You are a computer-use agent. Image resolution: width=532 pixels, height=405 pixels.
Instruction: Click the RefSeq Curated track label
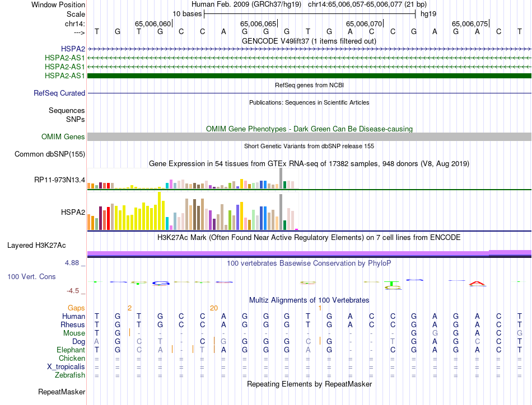[x=59, y=93]
